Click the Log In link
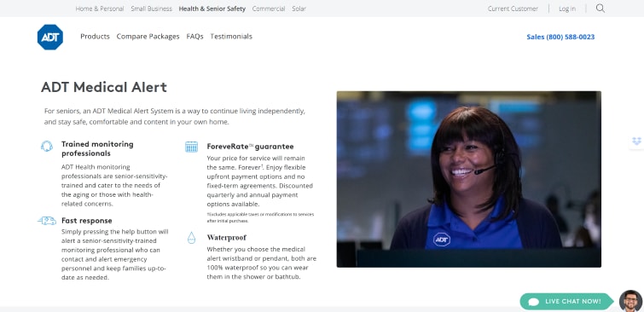 [x=567, y=9]
